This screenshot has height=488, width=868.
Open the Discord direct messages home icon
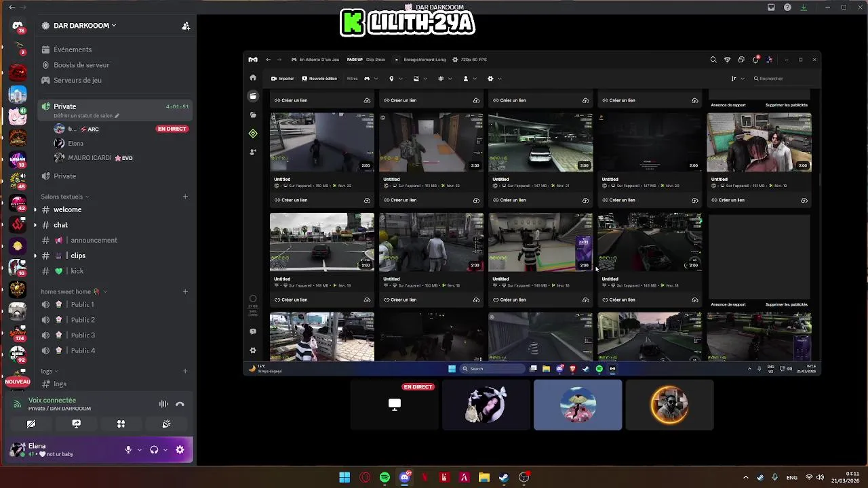tap(18, 26)
